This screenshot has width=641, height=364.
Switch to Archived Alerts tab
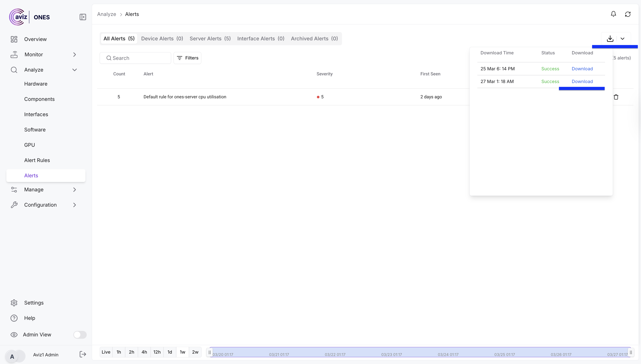coord(314,38)
